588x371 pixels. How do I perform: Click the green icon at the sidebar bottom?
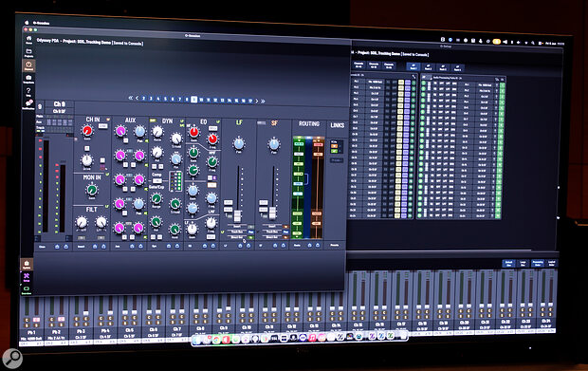coord(27,290)
